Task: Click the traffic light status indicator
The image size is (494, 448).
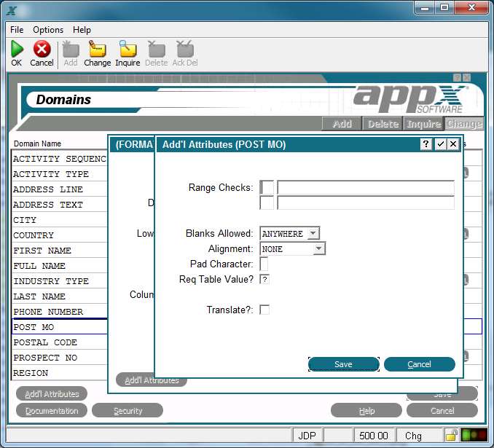Action: coord(474,436)
